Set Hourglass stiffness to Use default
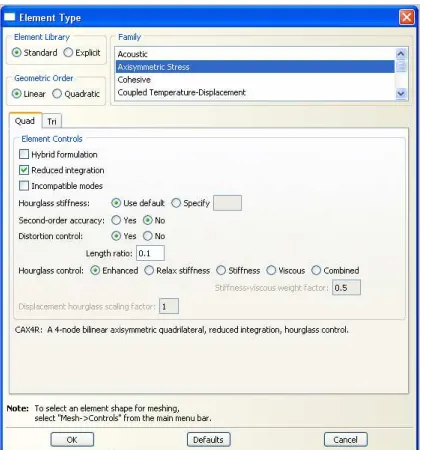The width and height of the screenshot is (424, 450). pyautogui.click(x=116, y=203)
